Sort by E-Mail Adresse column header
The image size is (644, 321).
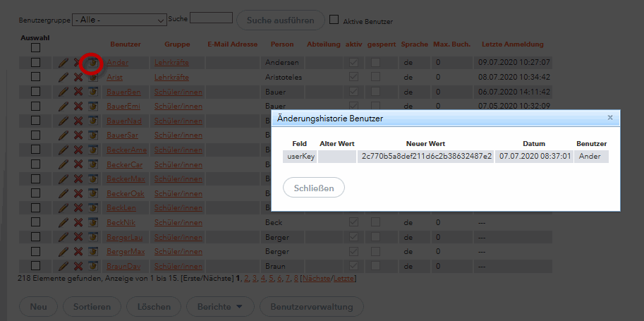(x=233, y=44)
